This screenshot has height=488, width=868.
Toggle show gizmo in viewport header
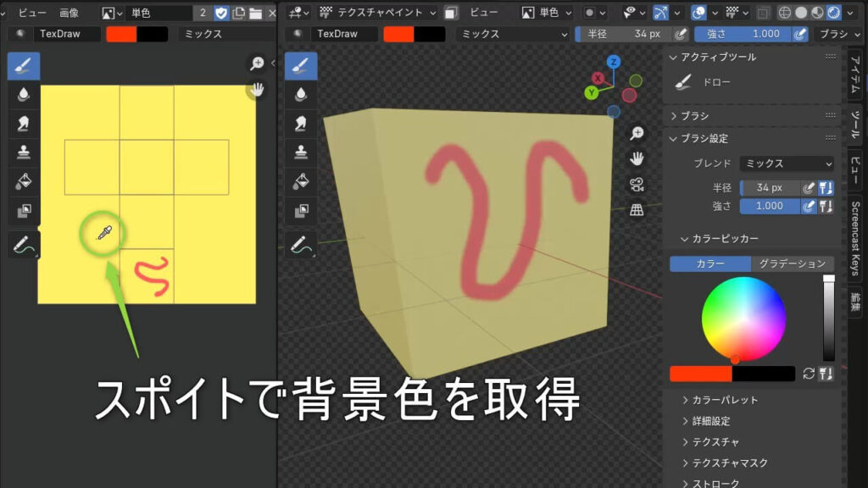click(660, 12)
